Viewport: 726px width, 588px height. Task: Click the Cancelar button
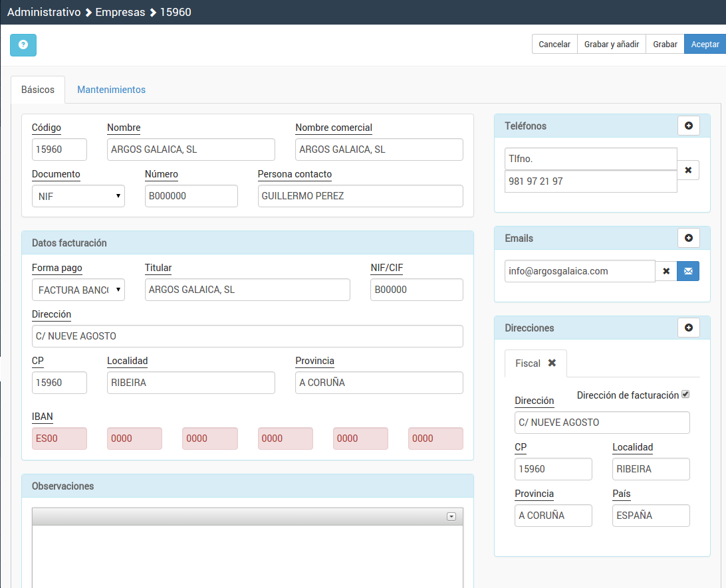[554, 45]
